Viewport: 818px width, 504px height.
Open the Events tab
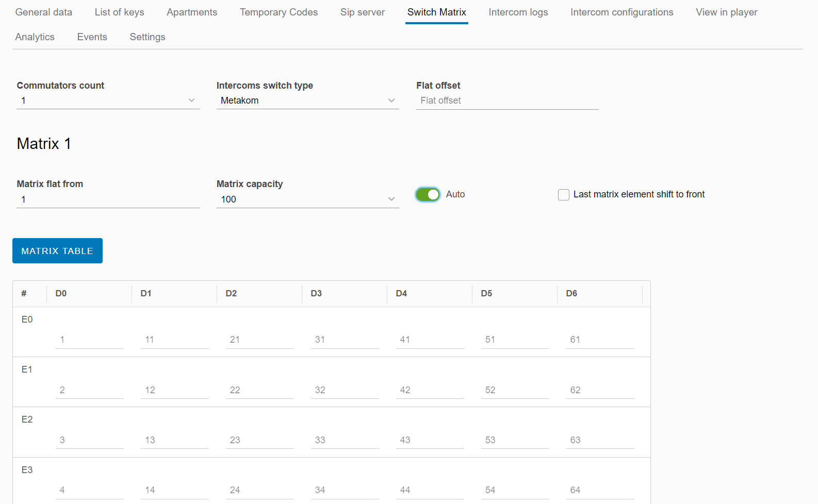tap(92, 37)
